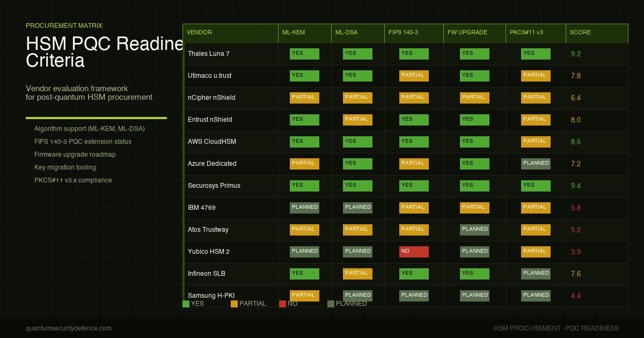Screen dimensions: 644x338
Task: Click IBM 4769 ML-KEM PLANNED badge
Action: point(304,208)
